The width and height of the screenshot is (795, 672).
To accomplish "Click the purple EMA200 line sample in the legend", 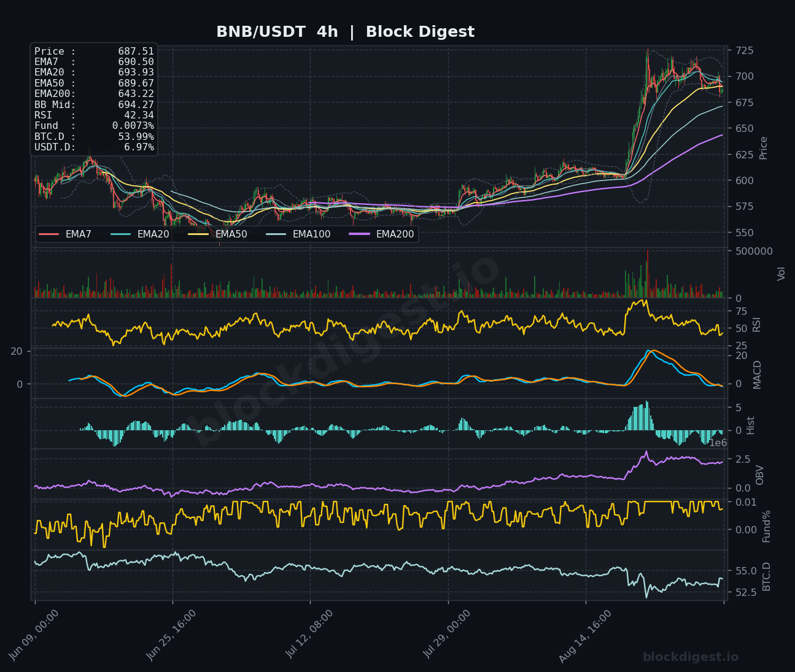I will pos(359,234).
